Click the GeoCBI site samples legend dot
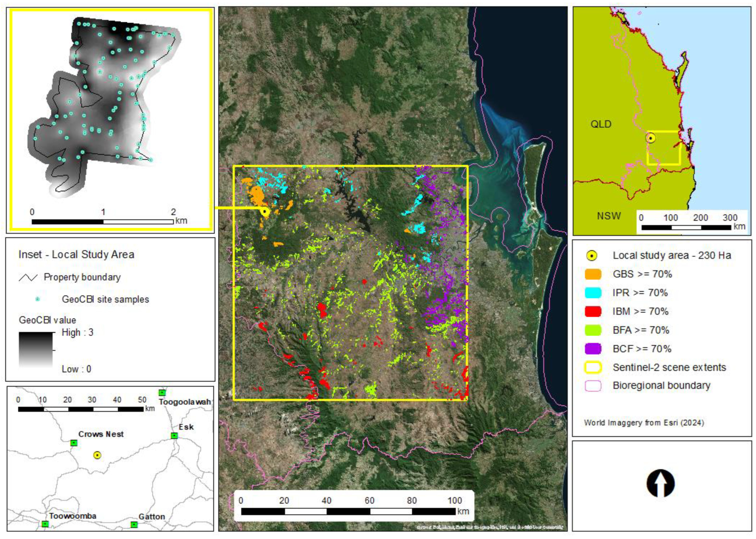The height and width of the screenshot is (539, 756). pos(37,299)
